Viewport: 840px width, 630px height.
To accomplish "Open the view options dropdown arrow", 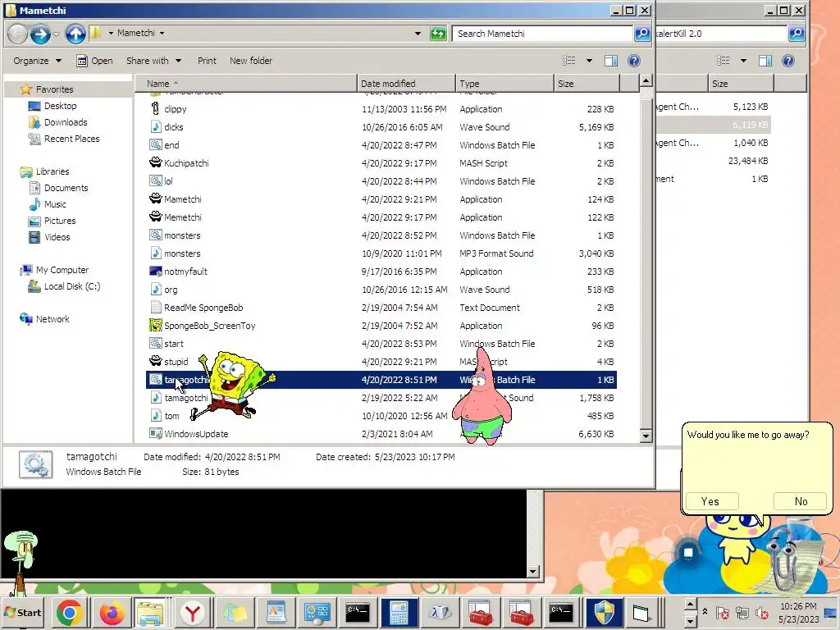I will [x=589, y=61].
